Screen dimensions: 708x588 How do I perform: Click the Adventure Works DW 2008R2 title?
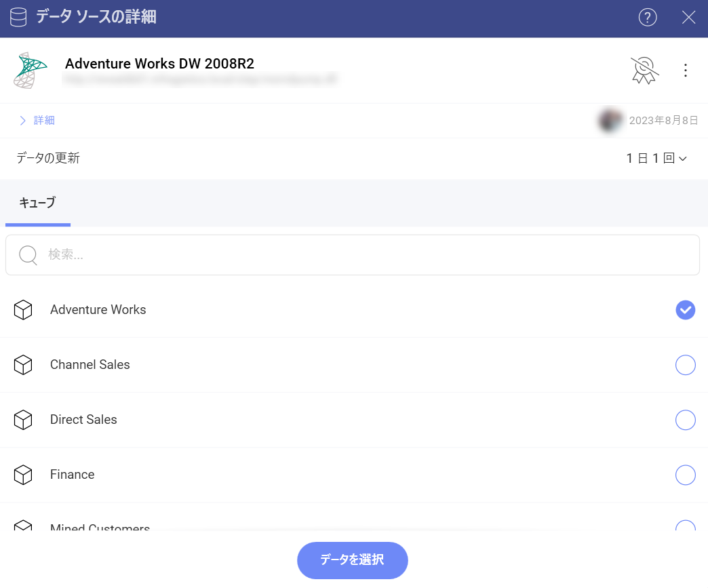159,64
